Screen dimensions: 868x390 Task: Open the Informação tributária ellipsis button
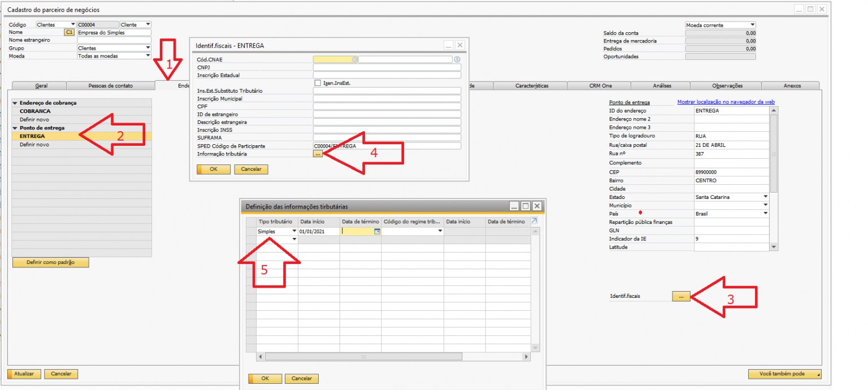318,154
